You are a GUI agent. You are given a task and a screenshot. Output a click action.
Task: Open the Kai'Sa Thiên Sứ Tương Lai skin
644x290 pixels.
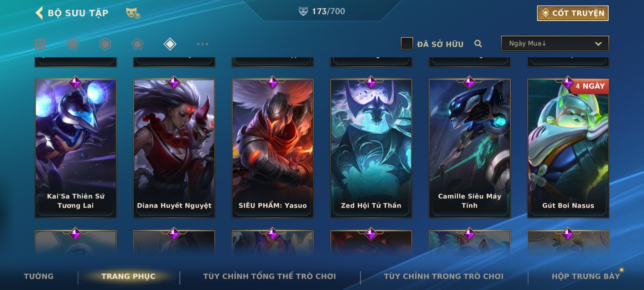click(76, 148)
